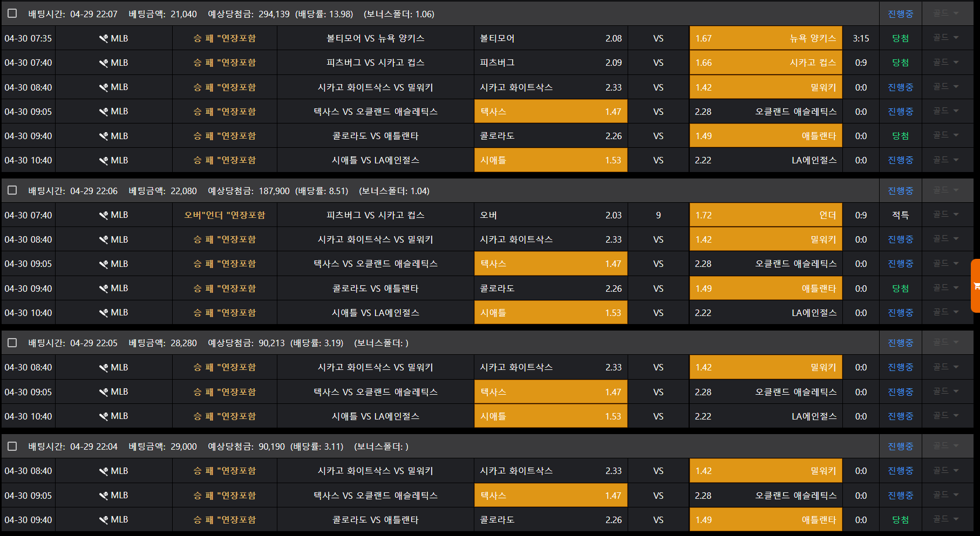
Task: Tick the checkbox for the 22:04 bet slip
Action: (12, 446)
